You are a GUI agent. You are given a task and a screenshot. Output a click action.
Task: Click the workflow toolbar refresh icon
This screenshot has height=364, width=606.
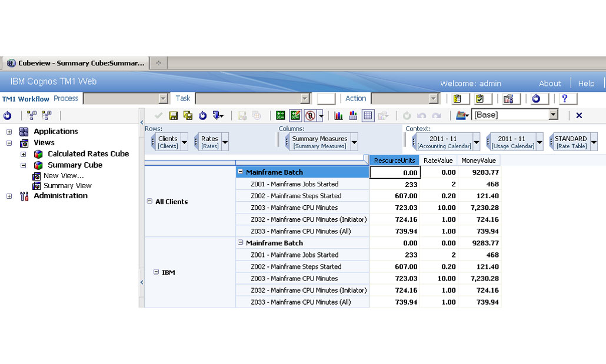536,99
